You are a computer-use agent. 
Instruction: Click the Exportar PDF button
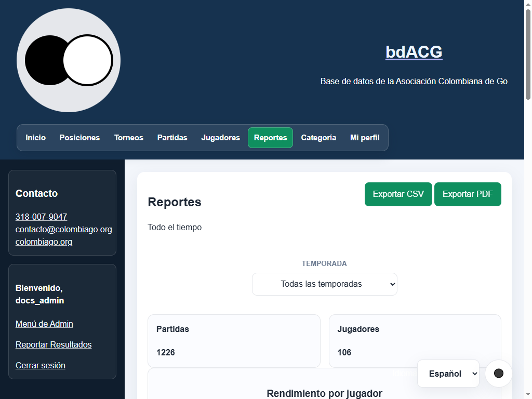pos(468,194)
